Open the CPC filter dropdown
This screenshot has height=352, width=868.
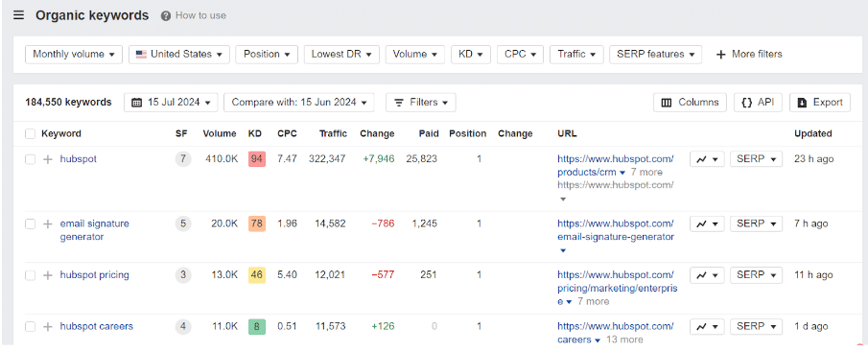pos(520,55)
